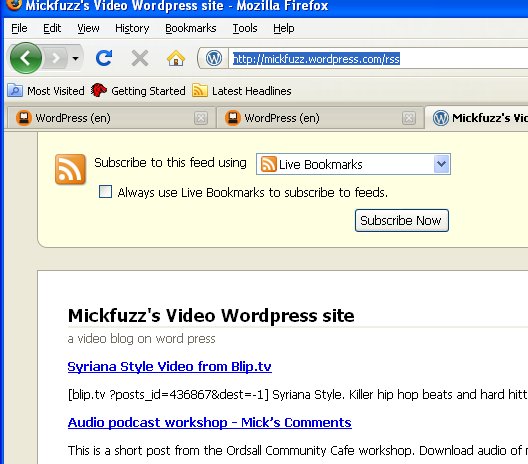Click the Mickfuzz's Video Wordpress site heading
Viewport: 528px width, 464px height.
pos(211,316)
